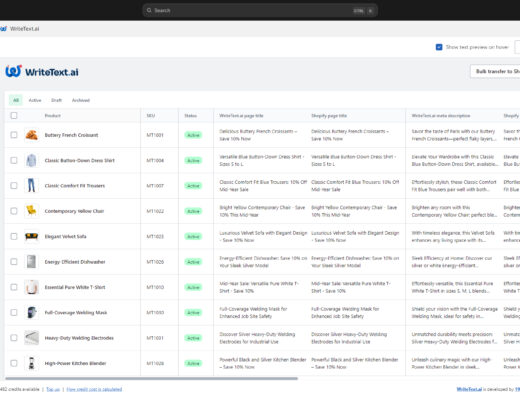Screen dimensions: 520x397
Task: Open the Energy-Efficient Dishwasher product
Action: click(75, 262)
